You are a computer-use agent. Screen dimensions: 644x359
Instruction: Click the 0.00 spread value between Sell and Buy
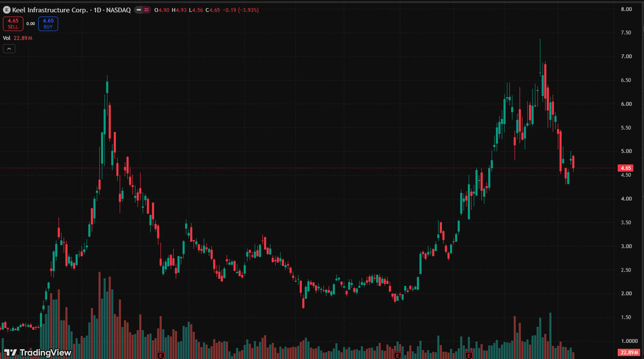click(x=31, y=24)
